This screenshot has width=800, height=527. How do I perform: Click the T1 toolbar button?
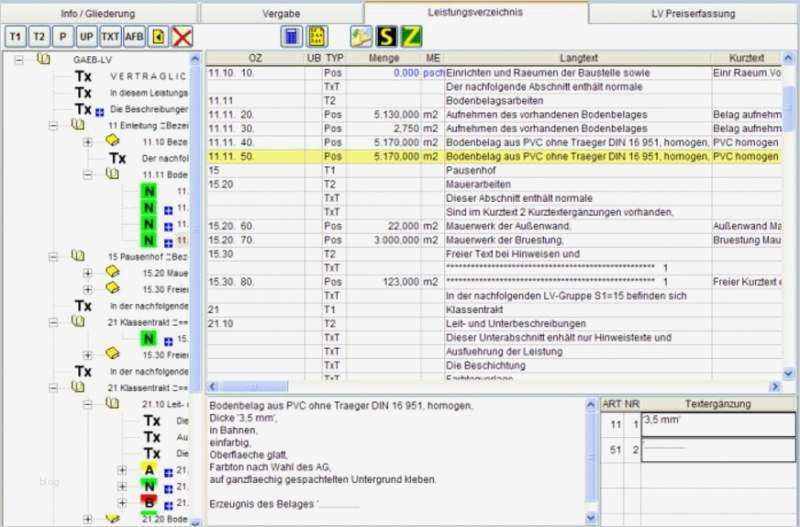(x=16, y=37)
